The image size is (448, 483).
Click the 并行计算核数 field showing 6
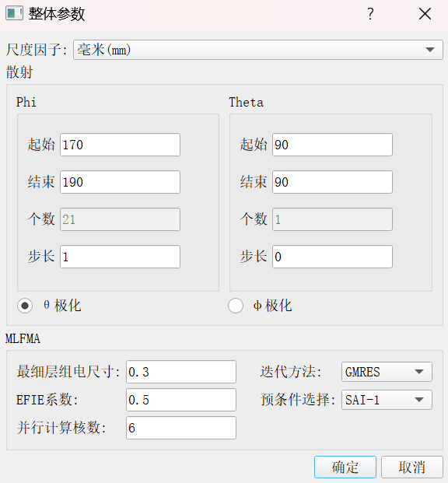coord(181,428)
